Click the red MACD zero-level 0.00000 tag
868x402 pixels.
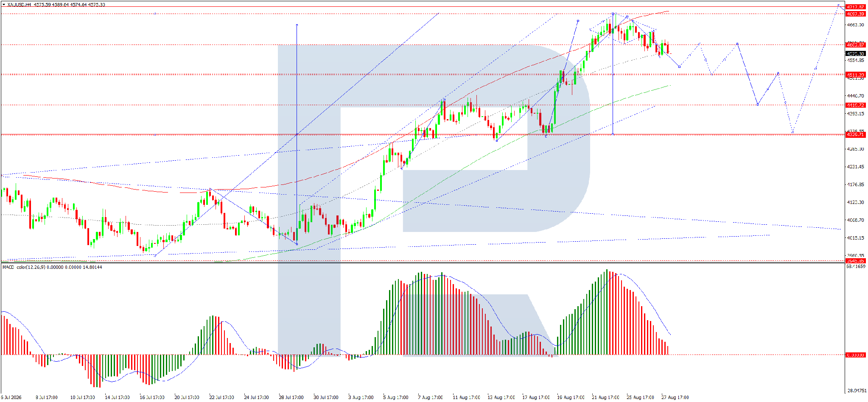pyautogui.click(x=855, y=355)
